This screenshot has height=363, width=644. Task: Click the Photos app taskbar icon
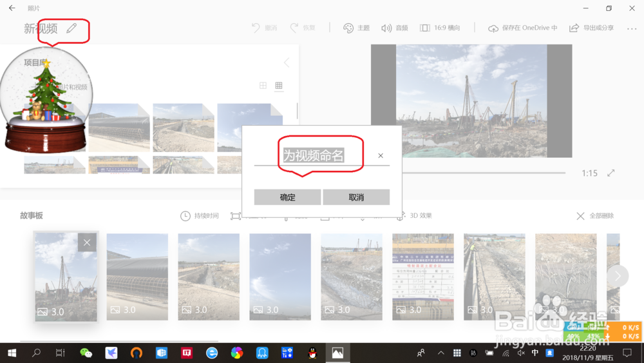pos(337,353)
